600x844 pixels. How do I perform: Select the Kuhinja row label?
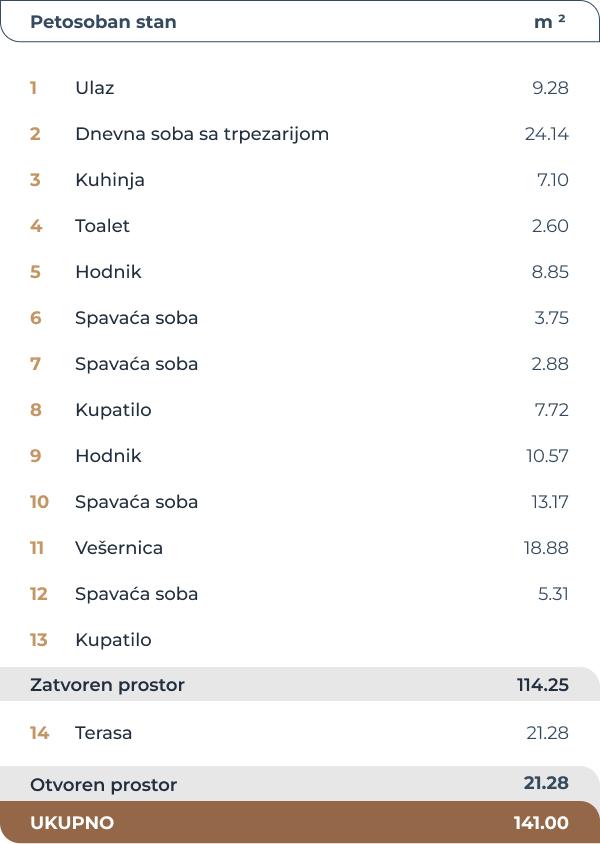(x=110, y=180)
